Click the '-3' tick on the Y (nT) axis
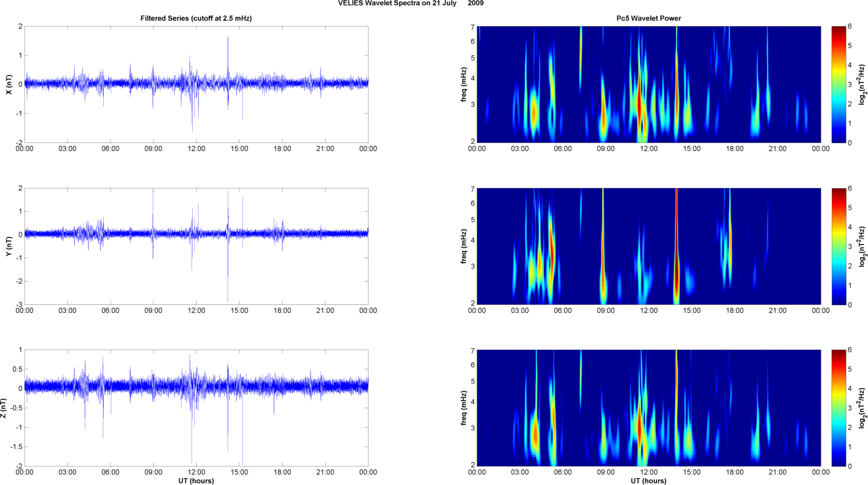868x485 pixels. pyautogui.click(x=19, y=305)
